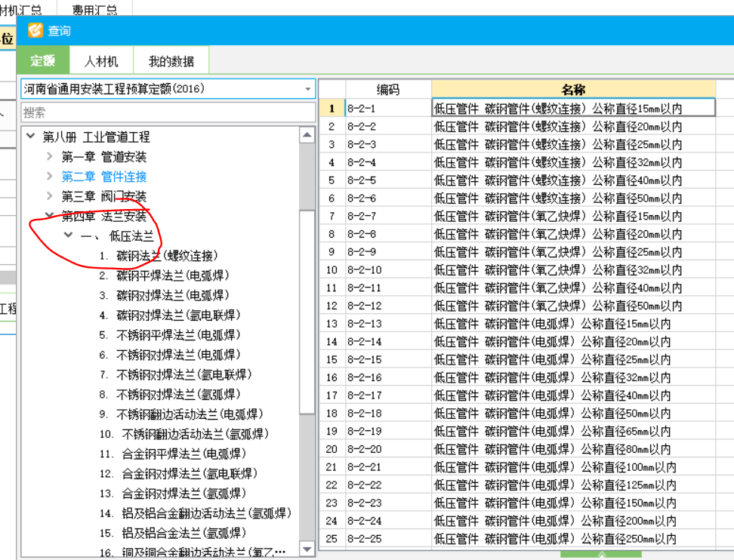Select row with code 8-2-3

pos(388,144)
